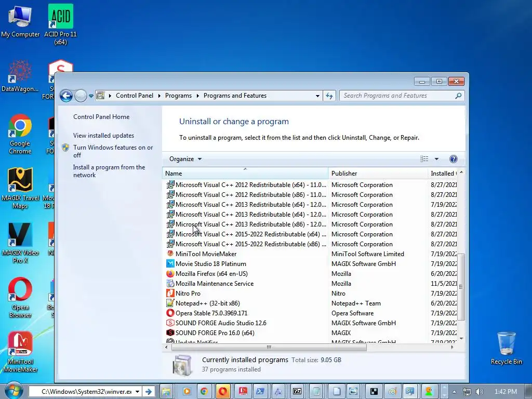The height and width of the screenshot is (399, 532).
Task: Open Opera Browser desktop shortcut
Action: 20,298
